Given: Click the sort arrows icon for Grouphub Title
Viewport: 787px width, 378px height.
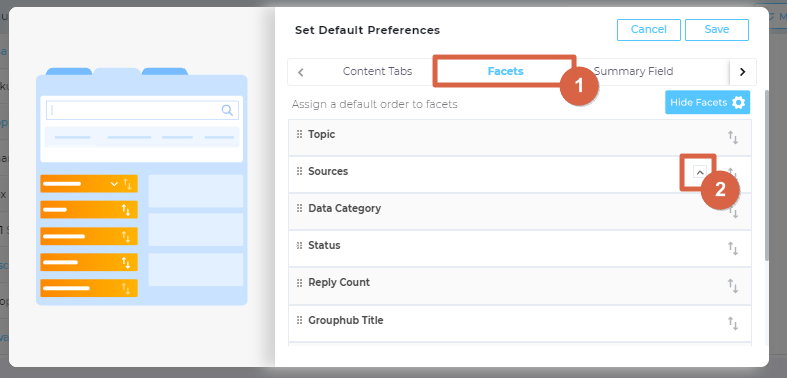Looking at the screenshot, I should 733,324.
